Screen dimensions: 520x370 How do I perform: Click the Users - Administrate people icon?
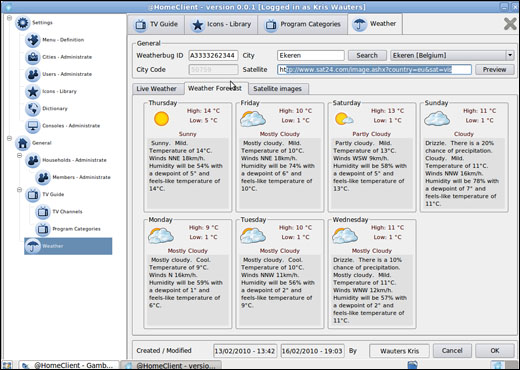33,74
